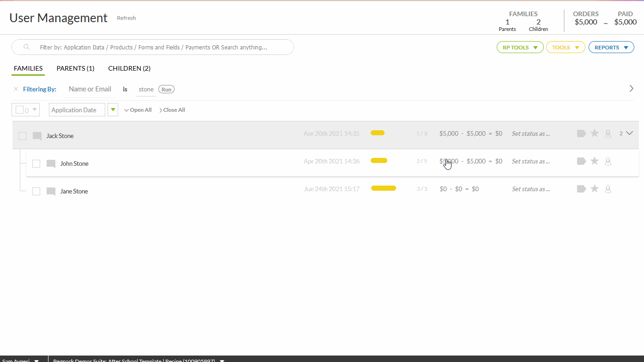The image size is (644, 362).
Task: Collapse Jack Stone family with chevron
Action: coord(629,133)
